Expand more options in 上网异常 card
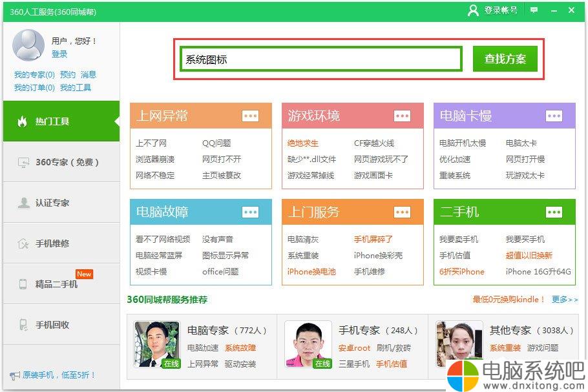 [250, 116]
